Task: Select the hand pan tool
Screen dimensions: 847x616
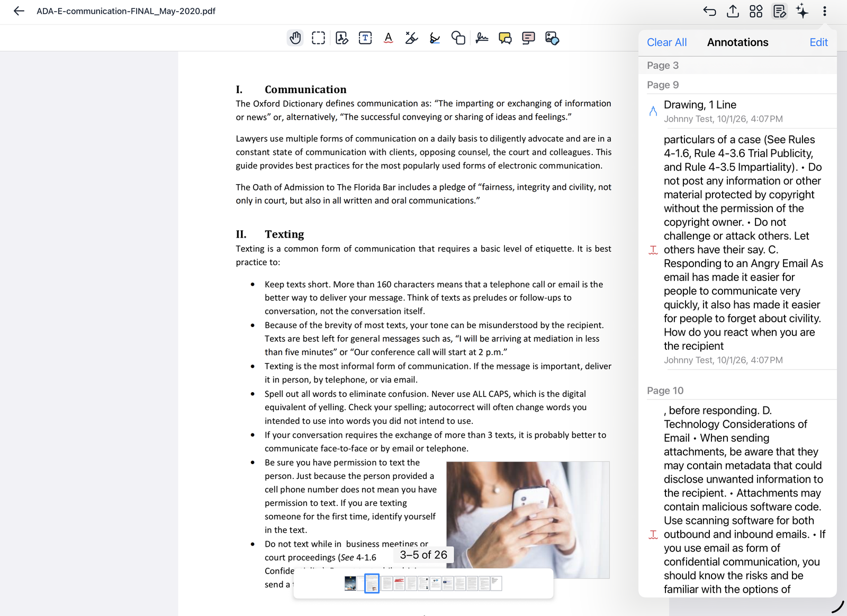Action: point(295,38)
